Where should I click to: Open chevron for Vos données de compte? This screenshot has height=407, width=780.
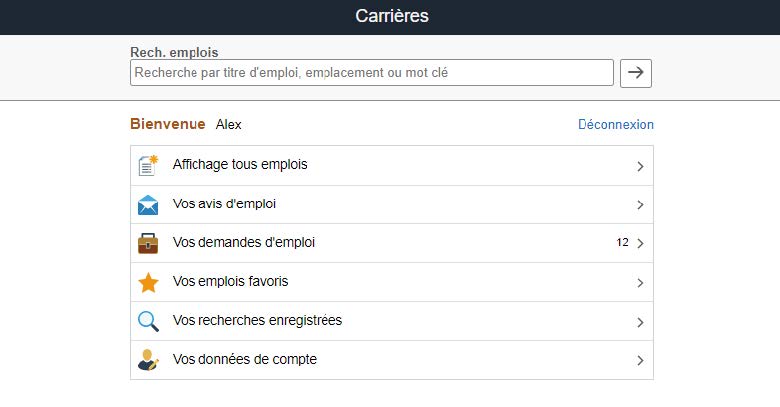(640, 361)
